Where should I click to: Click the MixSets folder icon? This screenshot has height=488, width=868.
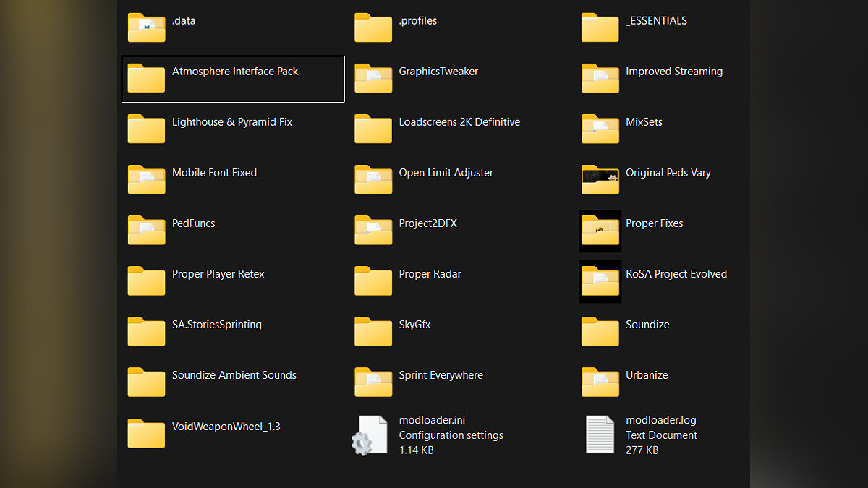[x=600, y=129]
